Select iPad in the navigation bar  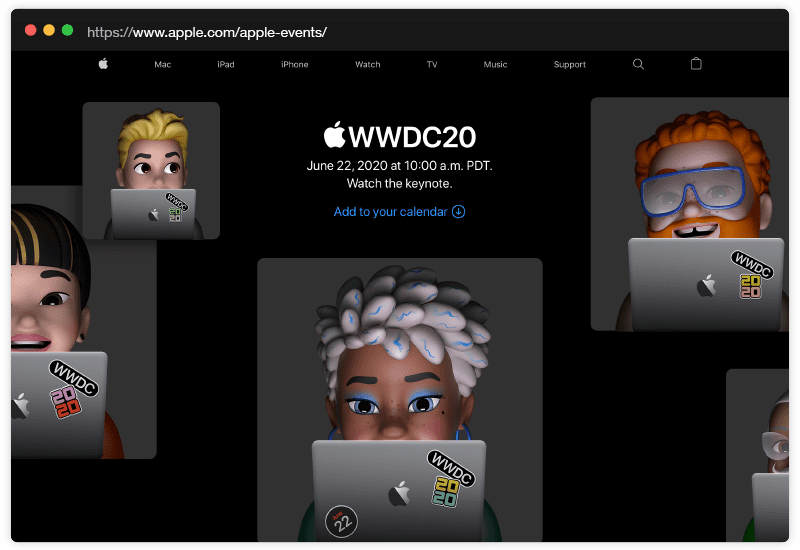(226, 65)
